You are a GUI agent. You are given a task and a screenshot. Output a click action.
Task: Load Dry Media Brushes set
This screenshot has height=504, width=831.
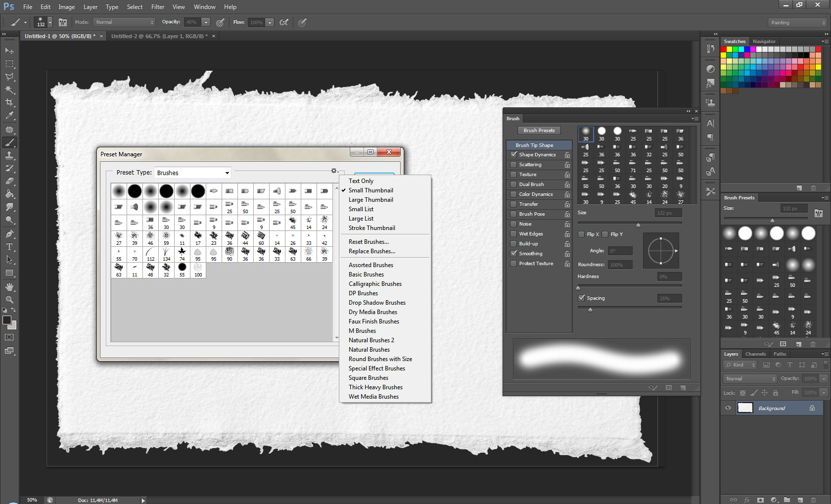[x=373, y=312]
